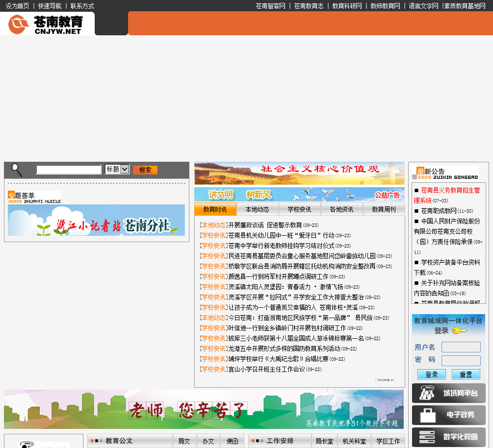Open the 教育科研网 link
The height and width of the screenshot is (448, 493).
click(347, 6)
